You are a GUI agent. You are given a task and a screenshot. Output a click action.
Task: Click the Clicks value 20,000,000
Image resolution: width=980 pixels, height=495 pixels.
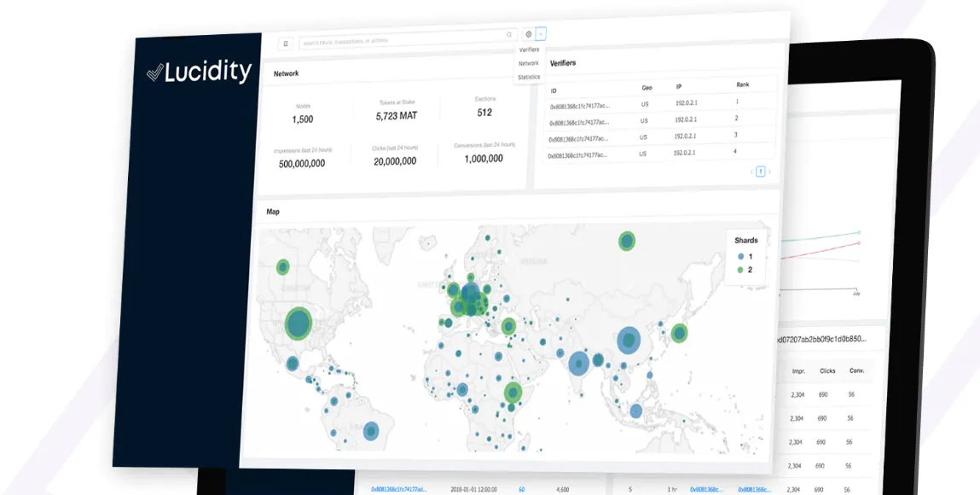[x=395, y=161]
